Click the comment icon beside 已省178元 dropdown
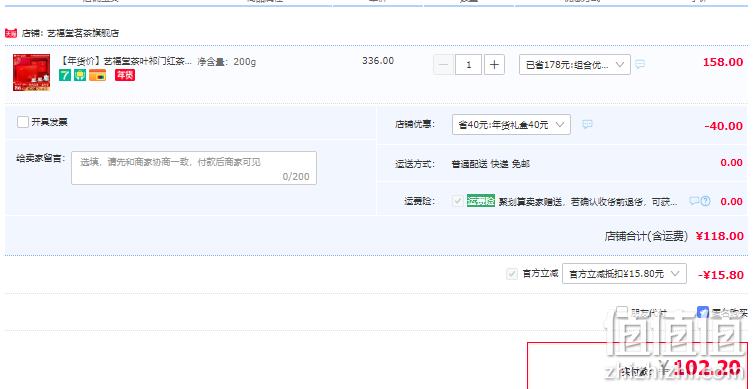This screenshot has width=754, height=389. (640, 64)
